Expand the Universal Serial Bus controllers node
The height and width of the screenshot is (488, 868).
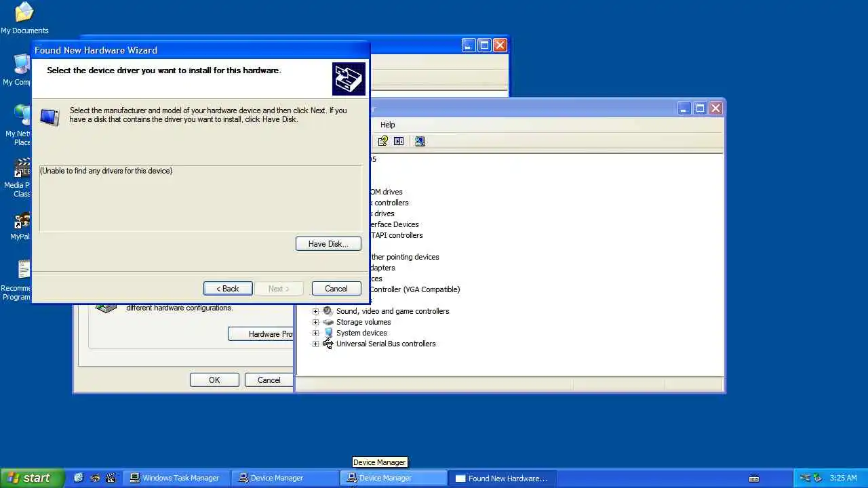point(315,344)
